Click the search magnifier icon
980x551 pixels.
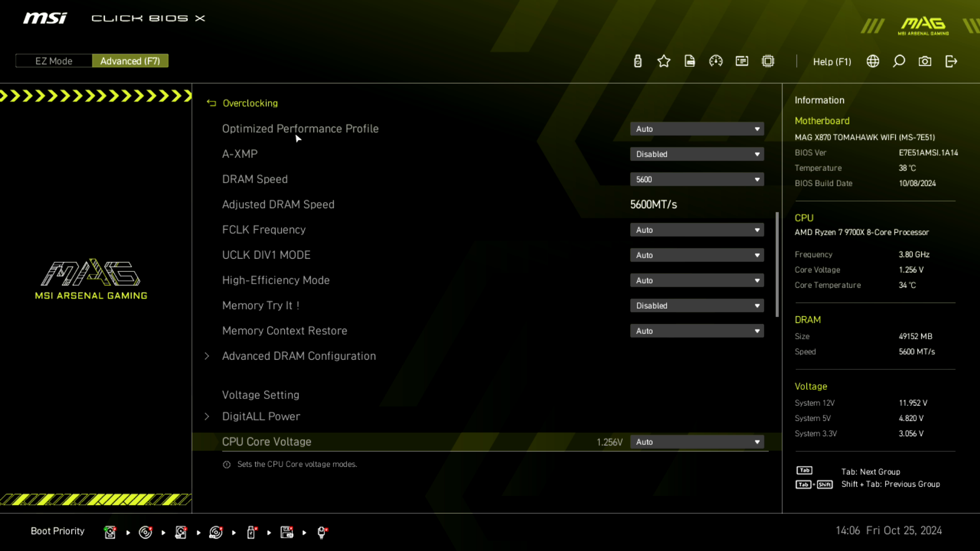click(899, 61)
